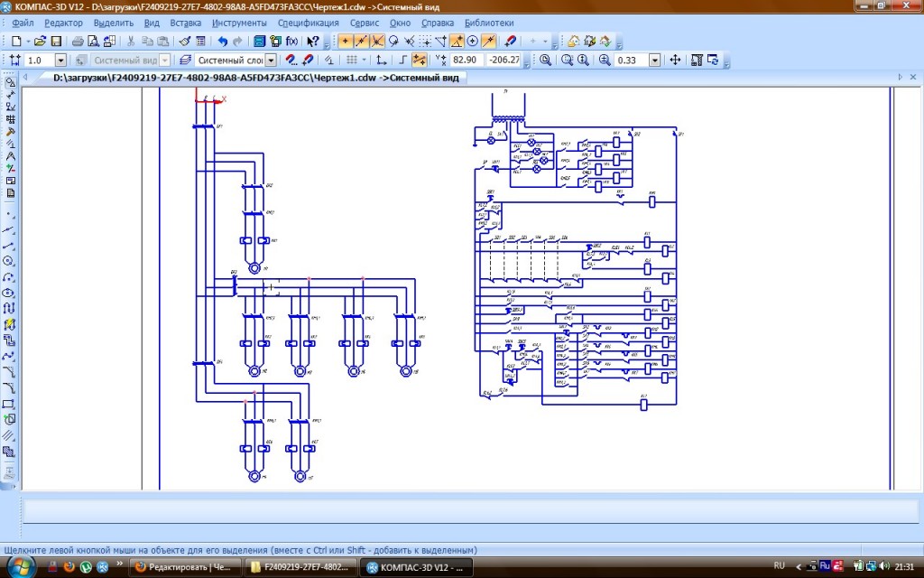
Task: Select the Bezier curve tool in left panel
Action: 9,356
